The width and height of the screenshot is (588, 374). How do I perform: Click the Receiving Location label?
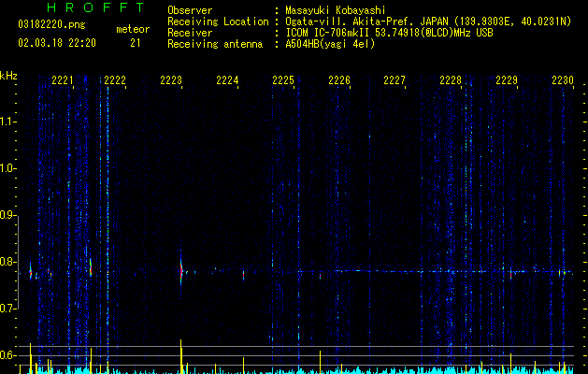pyautogui.click(x=218, y=22)
